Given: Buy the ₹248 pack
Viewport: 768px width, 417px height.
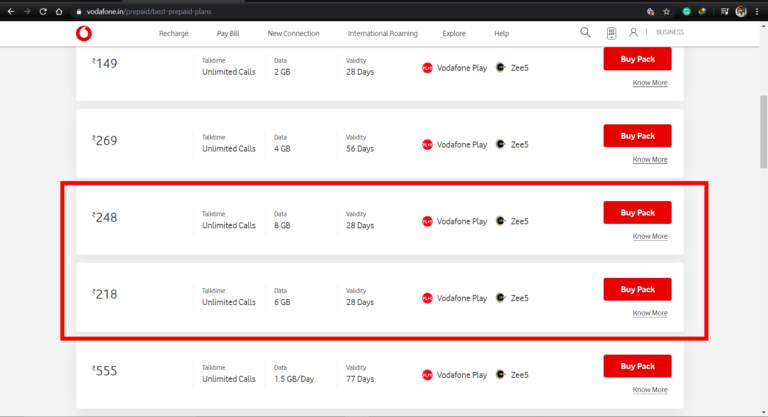Looking at the screenshot, I should click(637, 213).
